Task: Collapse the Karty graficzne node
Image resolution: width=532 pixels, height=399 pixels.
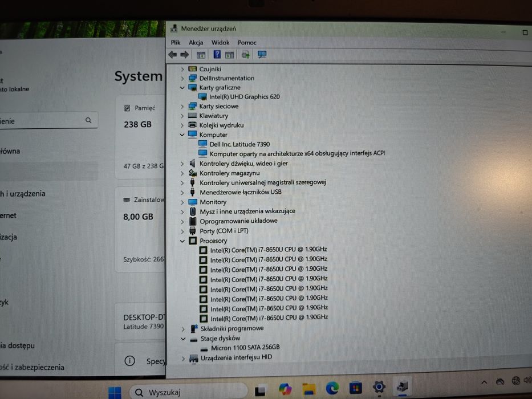Action: [x=182, y=88]
